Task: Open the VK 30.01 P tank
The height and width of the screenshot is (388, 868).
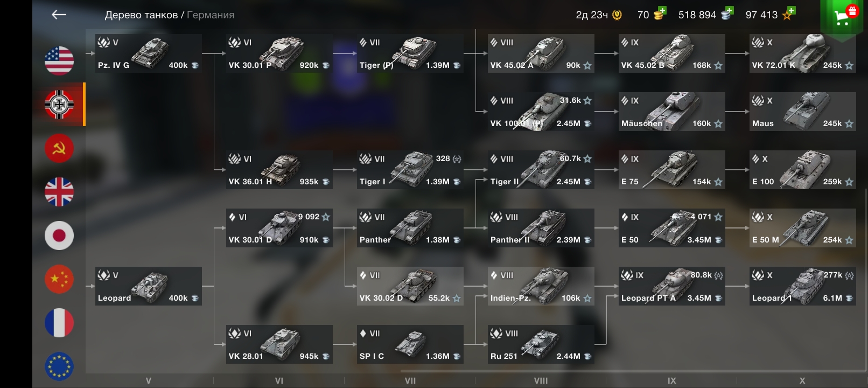Action: (279, 53)
